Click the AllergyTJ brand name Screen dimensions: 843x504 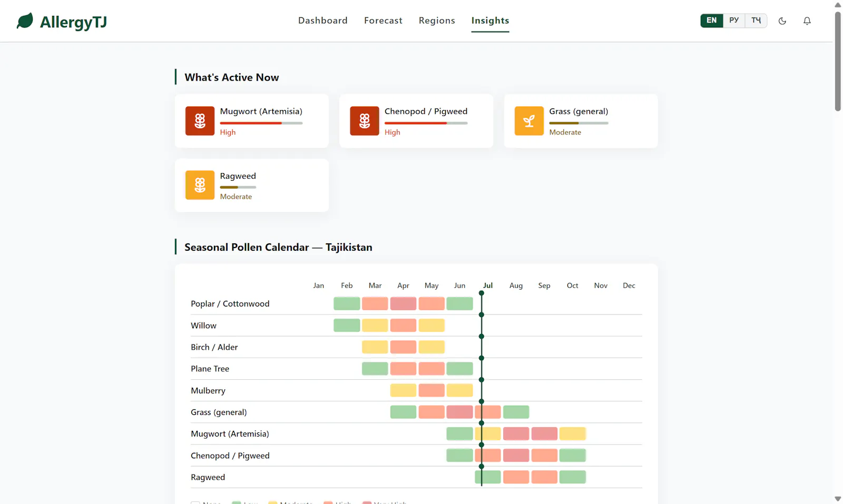(x=73, y=22)
